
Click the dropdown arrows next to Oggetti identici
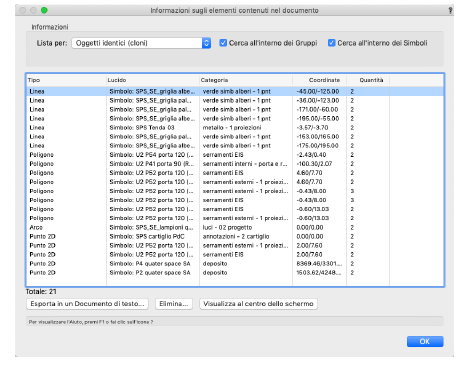point(206,43)
